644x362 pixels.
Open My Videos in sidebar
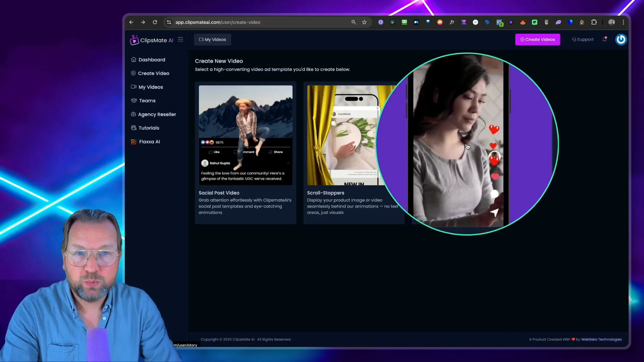[147, 87]
